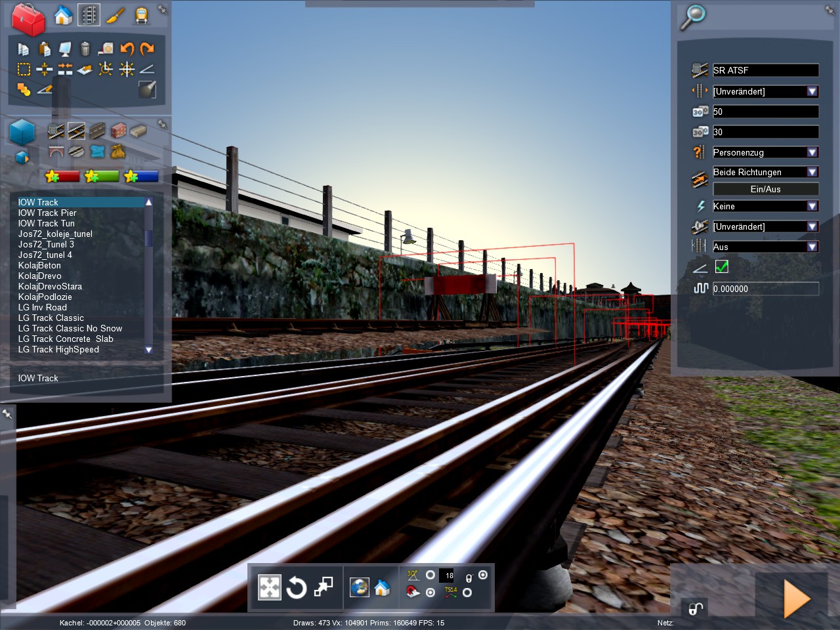The height and width of the screenshot is (630, 840).
Task: Open the magnifying glass search panel
Action: [x=692, y=16]
